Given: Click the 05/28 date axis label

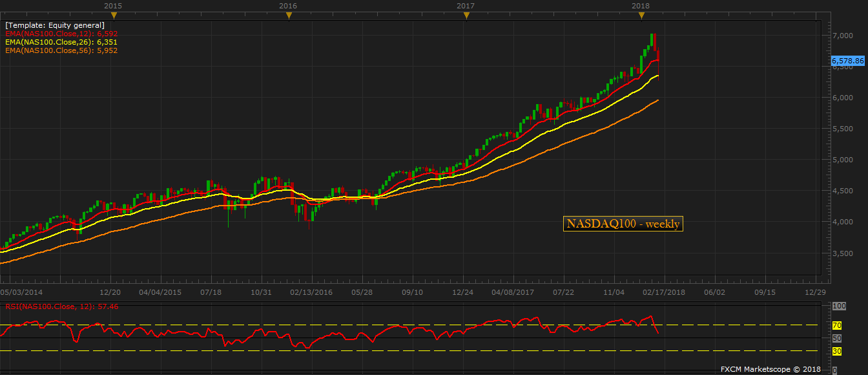Looking at the screenshot, I should (x=362, y=292).
